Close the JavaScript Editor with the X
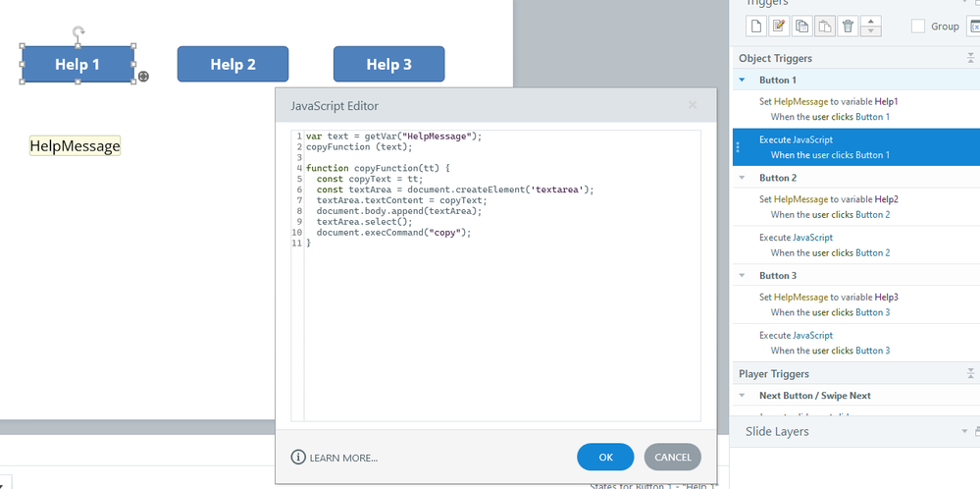This screenshot has width=980, height=489. click(x=693, y=105)
